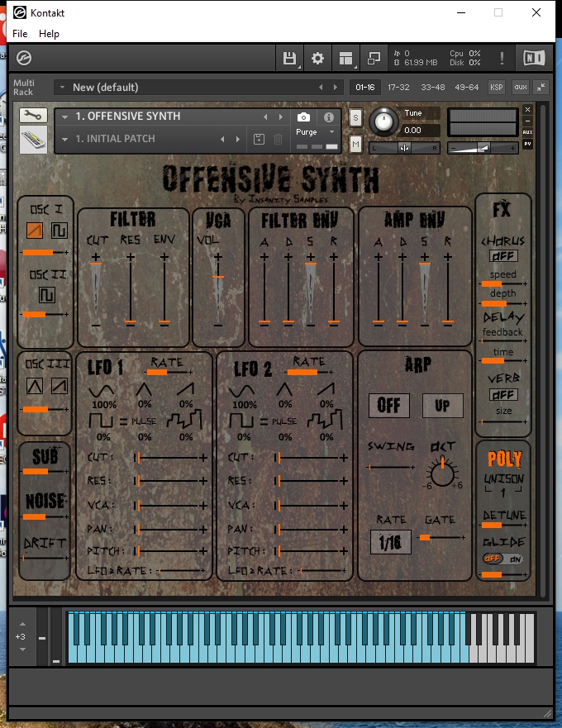Save snapshot with the disk icon
Viewport: 562px width, 728px height.
coord(260,139)
